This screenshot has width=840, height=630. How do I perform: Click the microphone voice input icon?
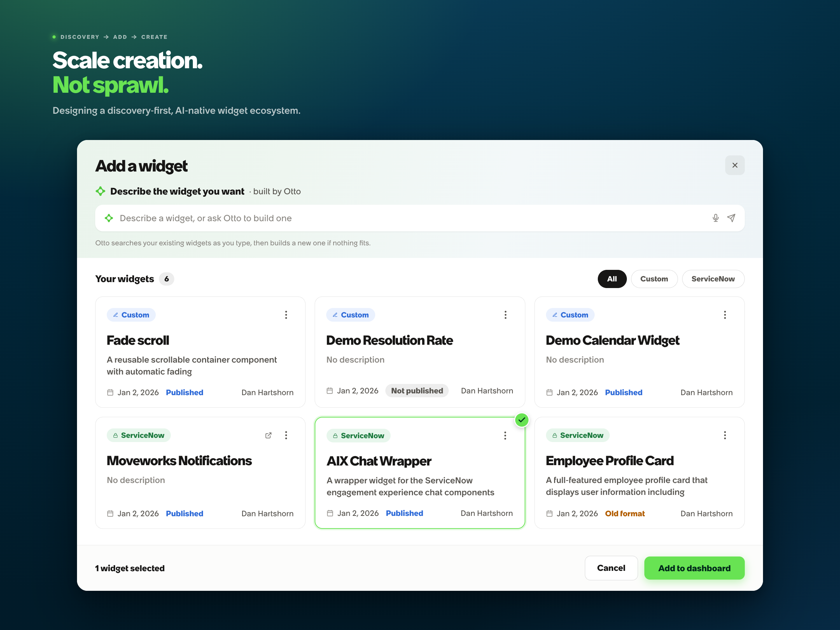click(715, 218)
